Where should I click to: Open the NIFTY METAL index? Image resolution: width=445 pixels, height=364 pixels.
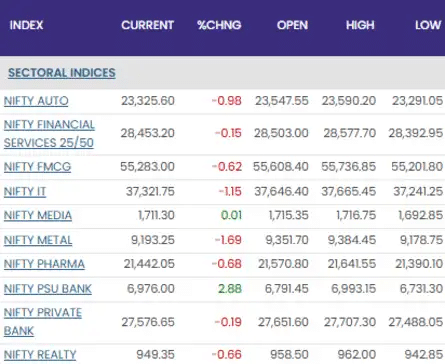(38, 240)
